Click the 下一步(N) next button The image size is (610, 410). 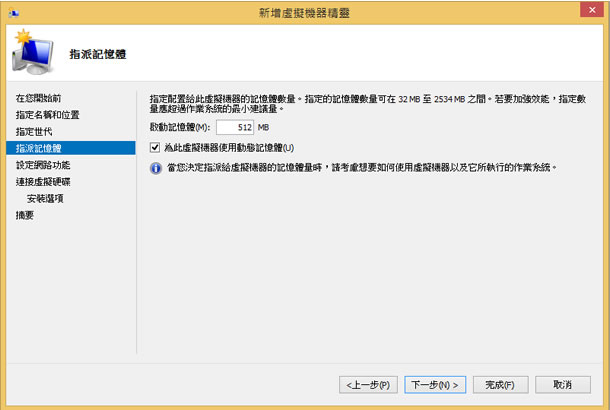[x=435, y=385]
